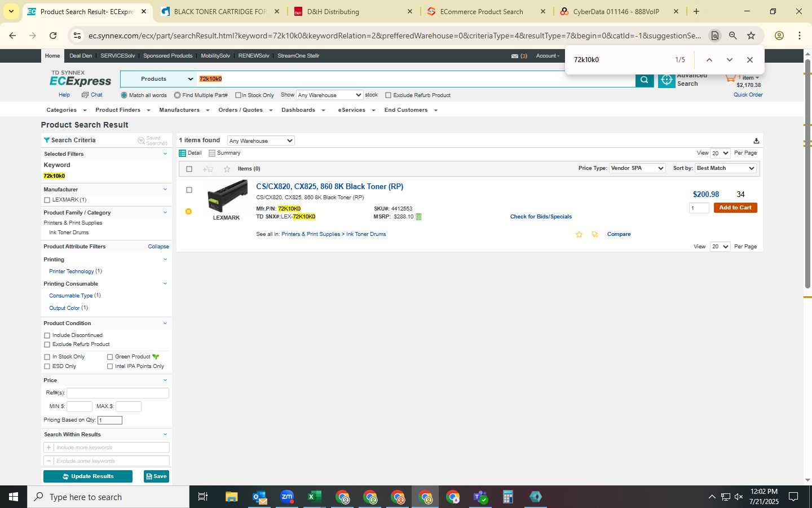The width and height of the screenshot is (812, 508).
Task: Check Intel IPA Points Only filter
Action: [110, 366]
